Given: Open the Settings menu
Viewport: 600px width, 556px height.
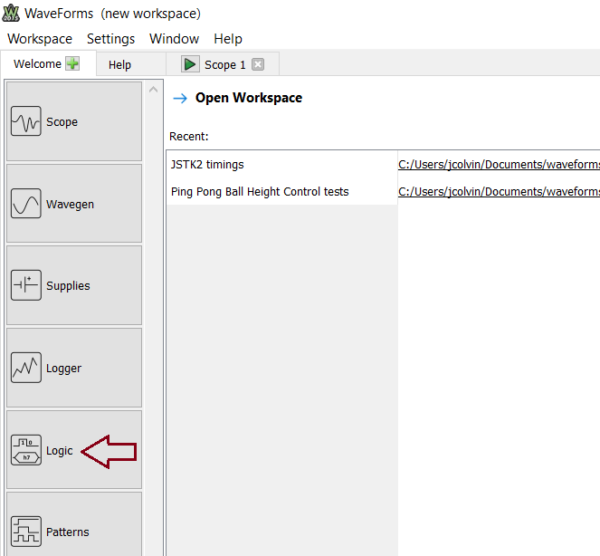Looking at the screenshot, I should [x=111, y=39].
